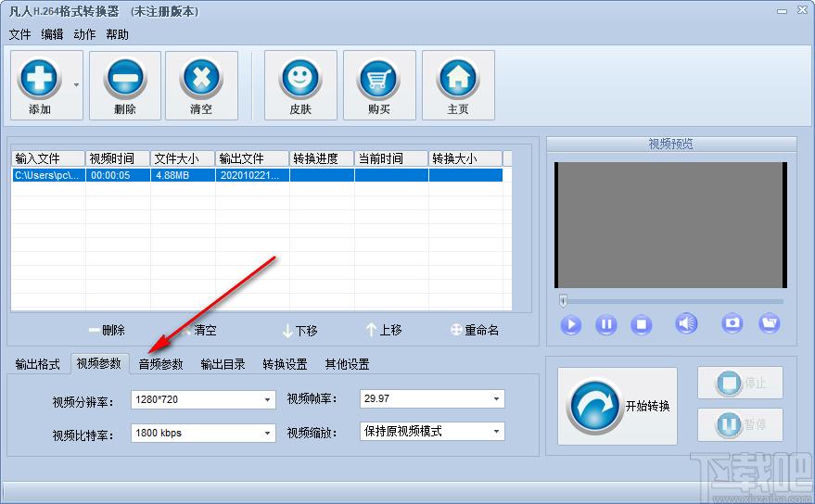This screenshot has width=815, height=504.
Task: Select the 视频参数 tab
Action: click(99, 363)
